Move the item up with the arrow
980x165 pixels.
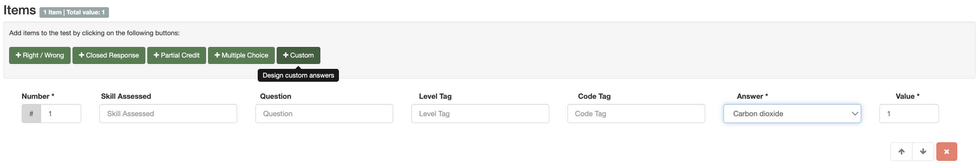pyautogui.click(x=901, y=152)
